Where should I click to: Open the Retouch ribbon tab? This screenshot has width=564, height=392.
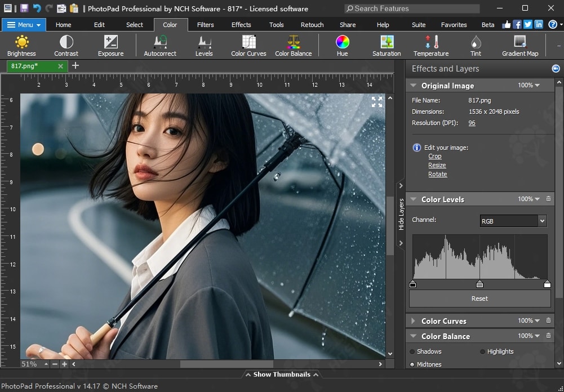pos(312,25)
